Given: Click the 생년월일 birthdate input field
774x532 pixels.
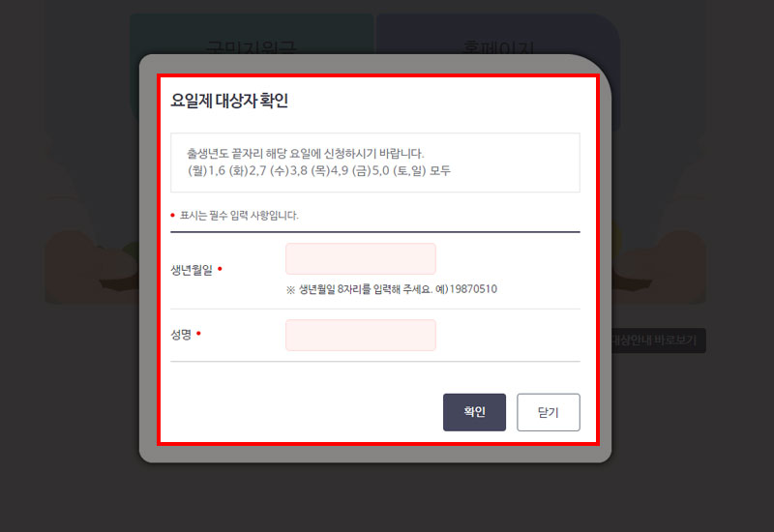Looking at the screenshot, I should click(360, 258).
